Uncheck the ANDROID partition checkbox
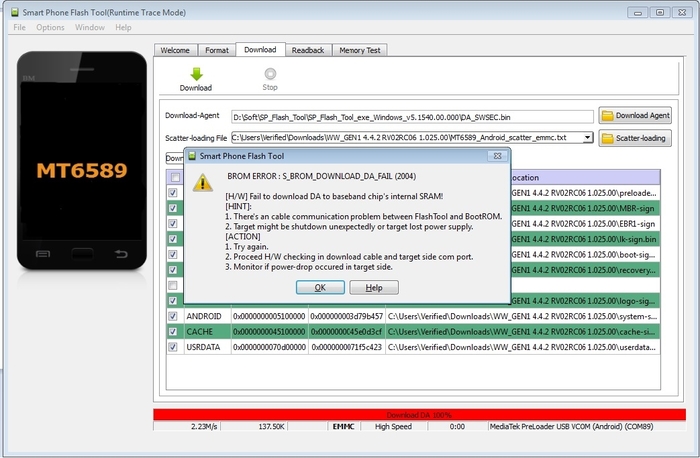 pos(173,316)
